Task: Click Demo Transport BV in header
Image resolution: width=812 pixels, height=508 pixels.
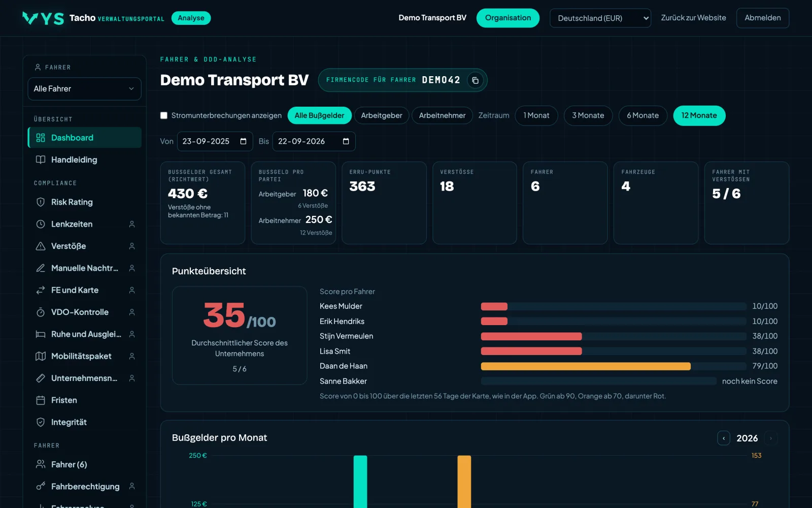Action: pyautogui.click(x=432, y=18)
